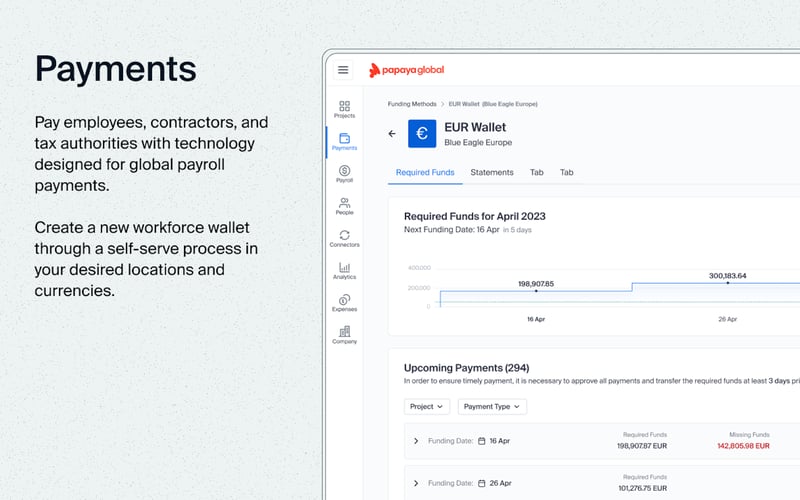800x500 pixels.
Task: Click the Missing Funds column label
Action: (x=749, y=435)
